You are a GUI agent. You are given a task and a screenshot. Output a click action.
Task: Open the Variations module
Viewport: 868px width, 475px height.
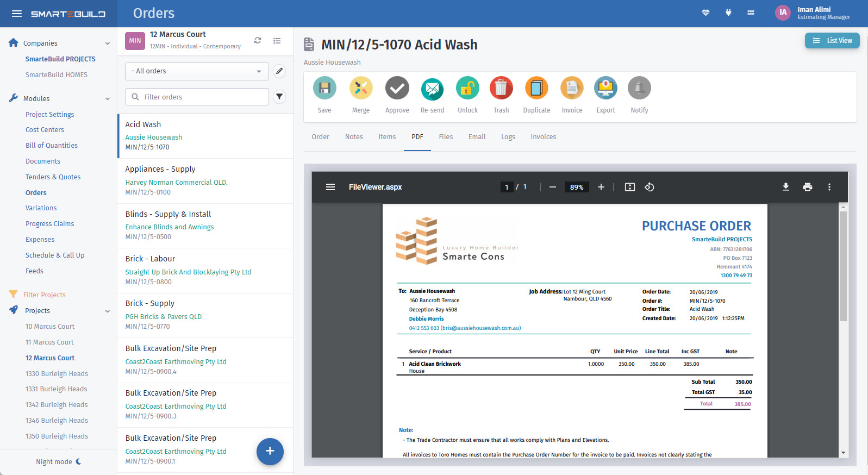pyautogui.click(x=41, y=208)
